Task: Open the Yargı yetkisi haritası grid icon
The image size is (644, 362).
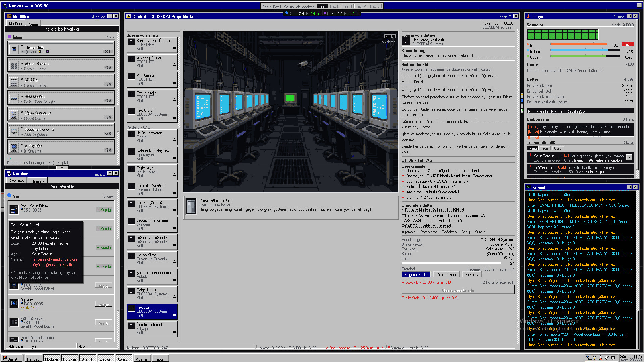Action: tap(191, 206)
